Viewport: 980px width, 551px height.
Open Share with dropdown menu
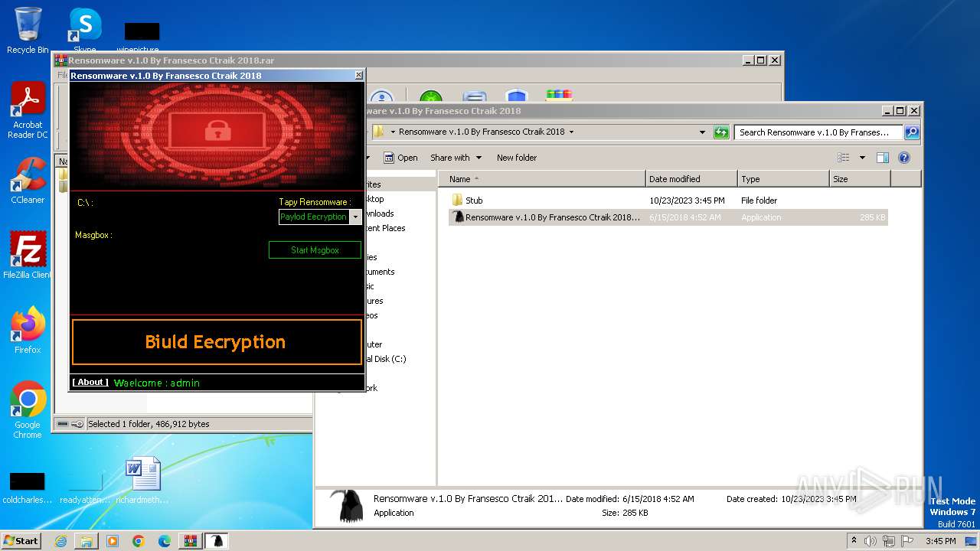pyautogui.click(x=456, y=158)
